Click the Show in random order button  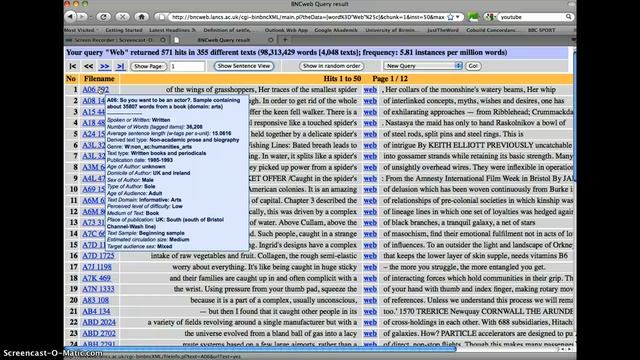[331, 66]
